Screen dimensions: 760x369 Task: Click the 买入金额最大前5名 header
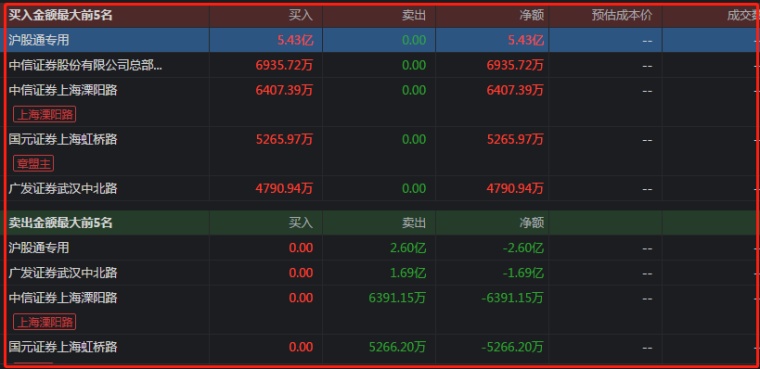tap(60, 16)
